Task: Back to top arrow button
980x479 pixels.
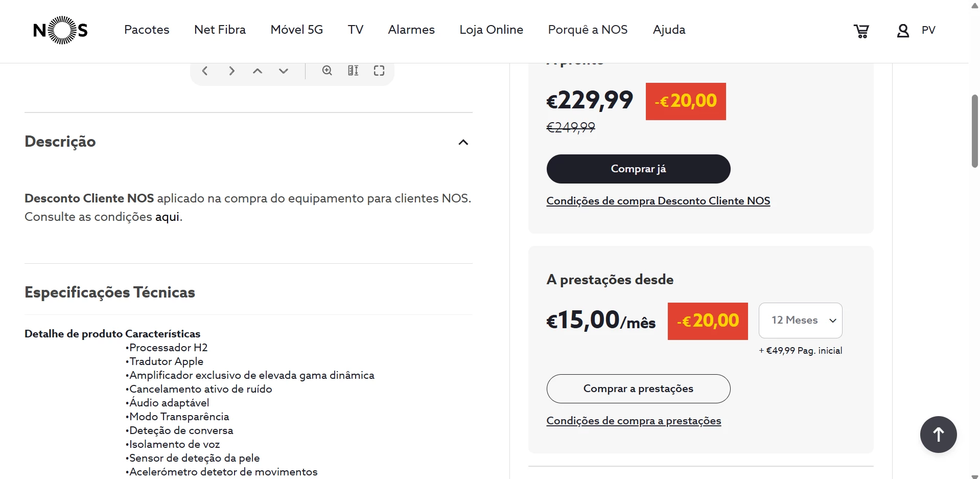Action: [x=938, y=435]
